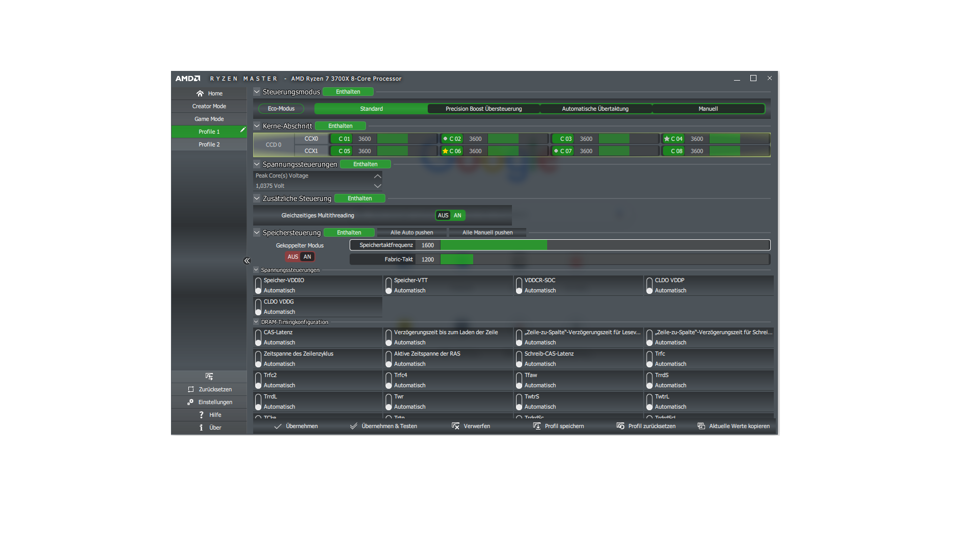Collapse the sidebar with the double-arrow icon

coord(247,261)
